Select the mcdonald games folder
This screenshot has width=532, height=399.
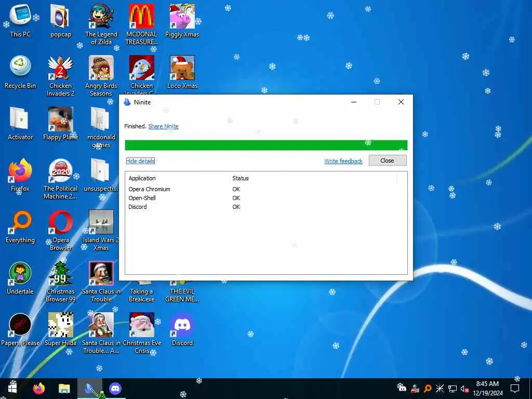(x=101, y=128)
